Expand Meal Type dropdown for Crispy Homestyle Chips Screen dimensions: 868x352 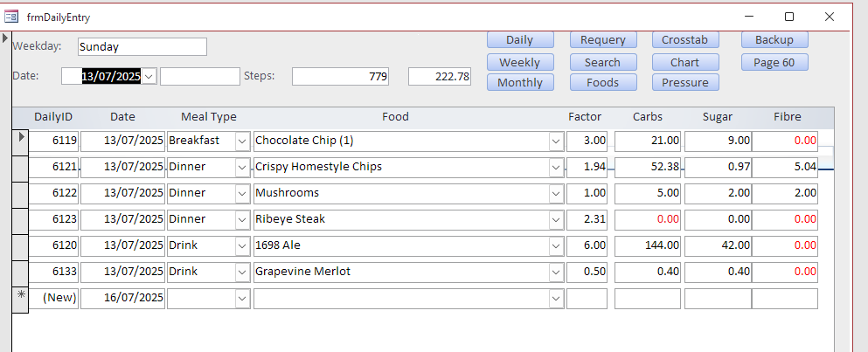242,167
